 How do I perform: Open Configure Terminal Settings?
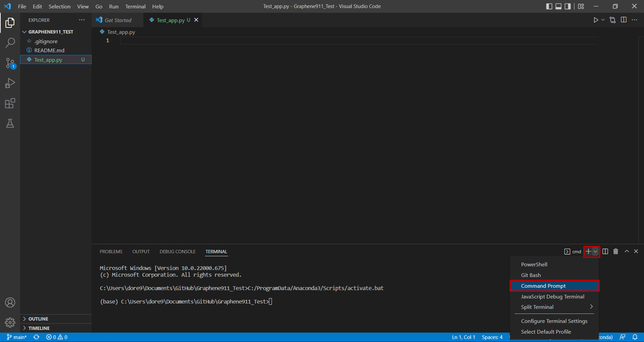click(x=554, y=321)
